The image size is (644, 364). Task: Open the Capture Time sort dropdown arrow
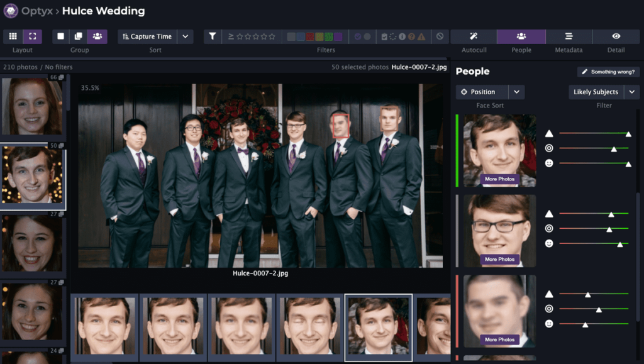(x=185, y=36)
